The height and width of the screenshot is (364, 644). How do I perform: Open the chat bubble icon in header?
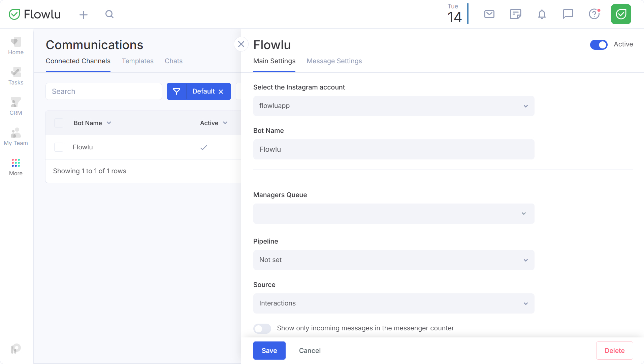click(568, 14)
